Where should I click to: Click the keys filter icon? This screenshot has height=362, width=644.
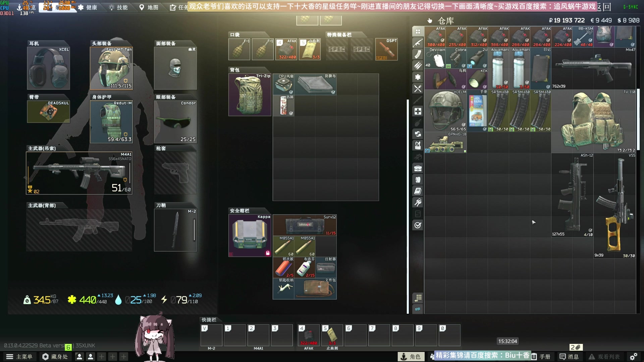[x=418, y=202]
